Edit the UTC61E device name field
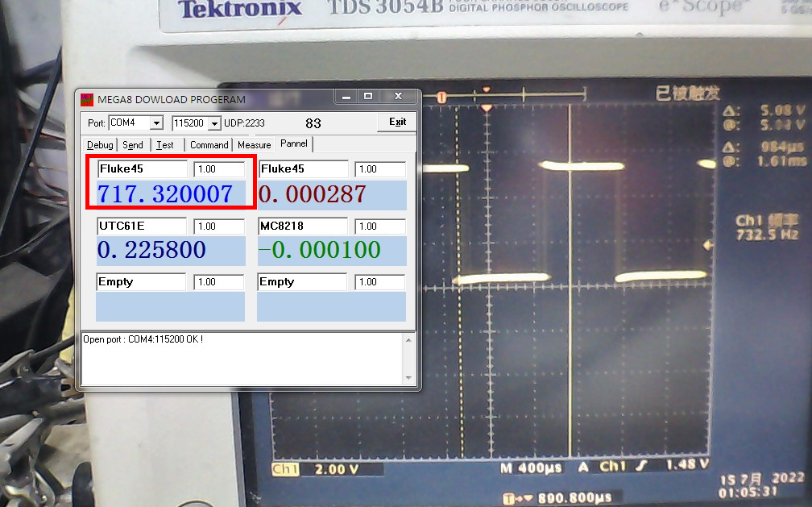This screenshot has height=507, width=812. click(x=141, y=226)
